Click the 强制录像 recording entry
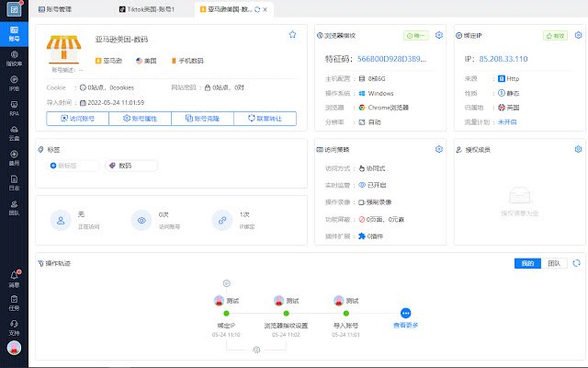This screenshot has width=588, height=368. (375, 202)
